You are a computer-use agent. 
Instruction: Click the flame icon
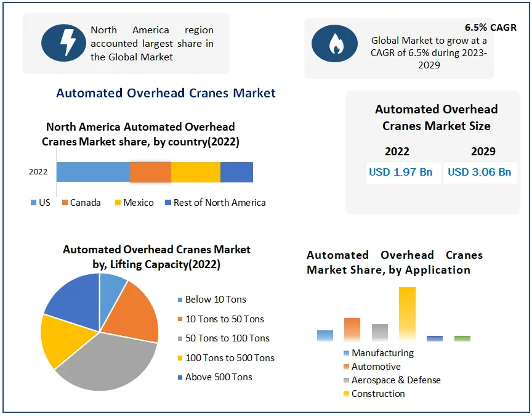click(x=334, y=44)
